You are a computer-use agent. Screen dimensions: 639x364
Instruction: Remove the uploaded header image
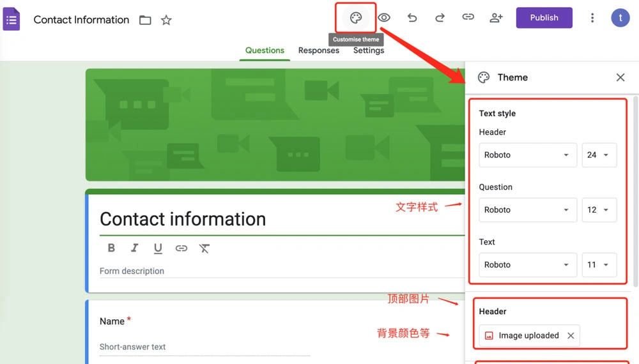(x=571, y=336)
